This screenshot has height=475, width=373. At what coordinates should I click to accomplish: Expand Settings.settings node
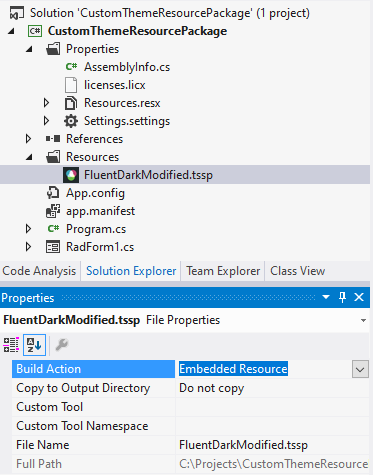click(x=46, y=121)
